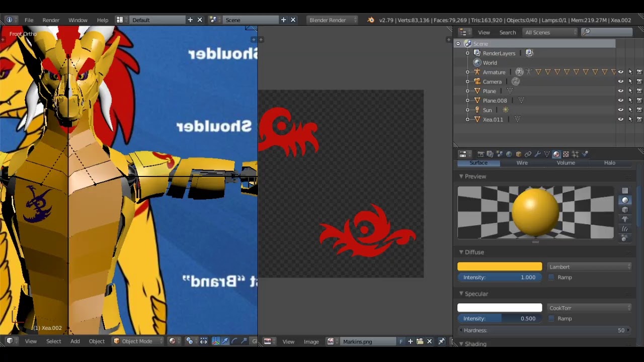Image resolution: width=644 pixels, height=362 pixels.
Task: Open the Blender Render engine dropdown
Action: (333, 20)
